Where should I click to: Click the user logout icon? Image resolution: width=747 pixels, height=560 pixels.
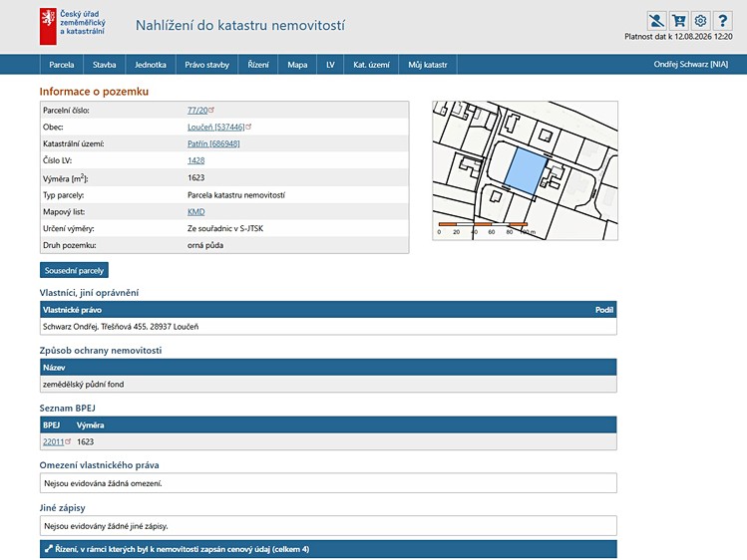(x=656, y=21)
